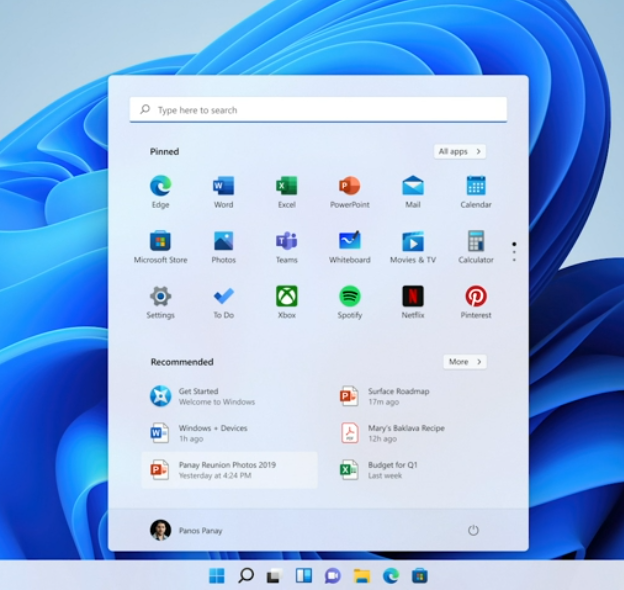Open File Explorer from the taskbar
This screenshot has width=624, height=590.
(x=362, y=576)
